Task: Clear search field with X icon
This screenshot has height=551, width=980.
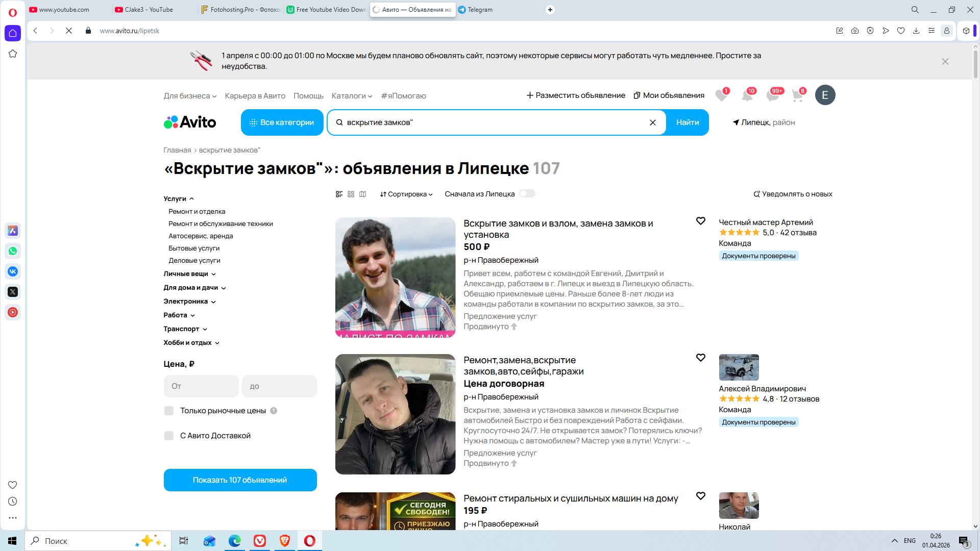Action: click(x=652, y=122)
